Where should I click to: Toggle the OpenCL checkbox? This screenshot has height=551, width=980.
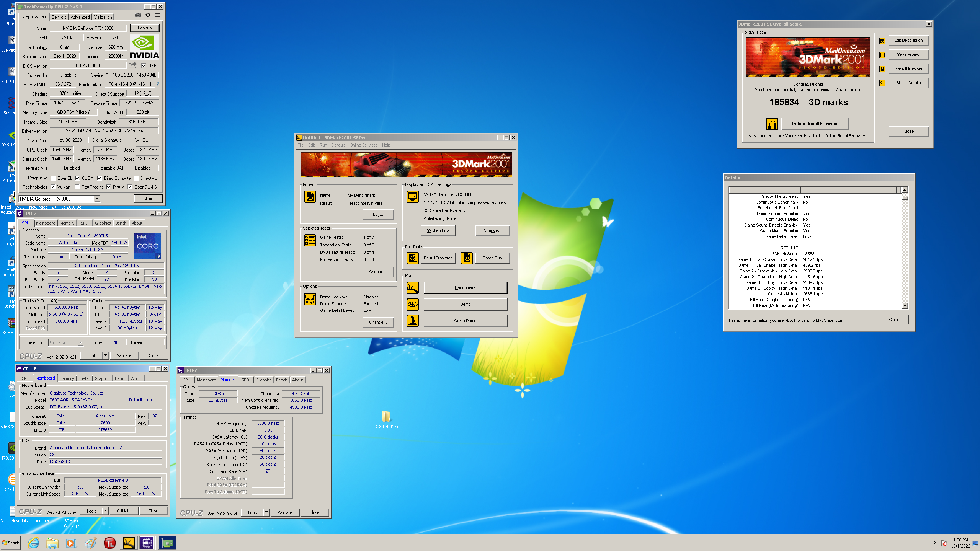(x=53, y=178)
